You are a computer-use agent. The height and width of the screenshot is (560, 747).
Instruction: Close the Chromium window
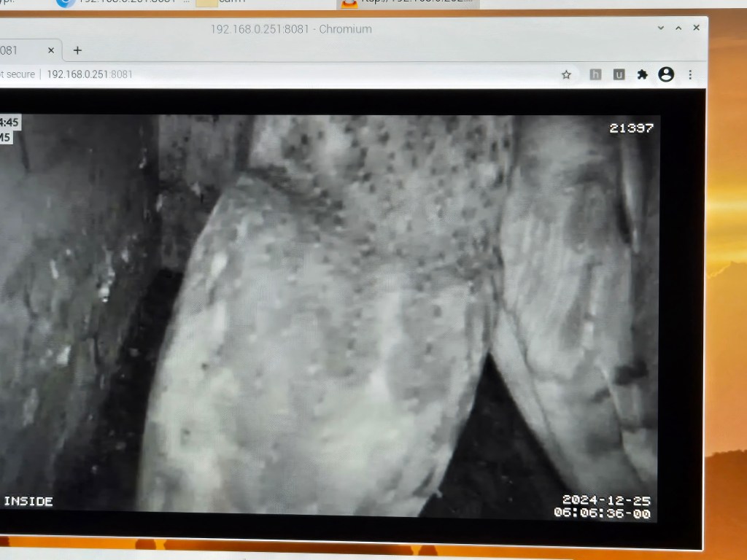point(696,28)
